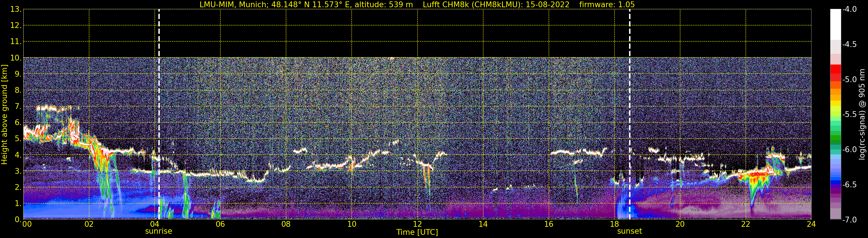
Task: Click the 'log(rc-signal) @ 905 nm' colorbar label
Action: pos(862,114)
